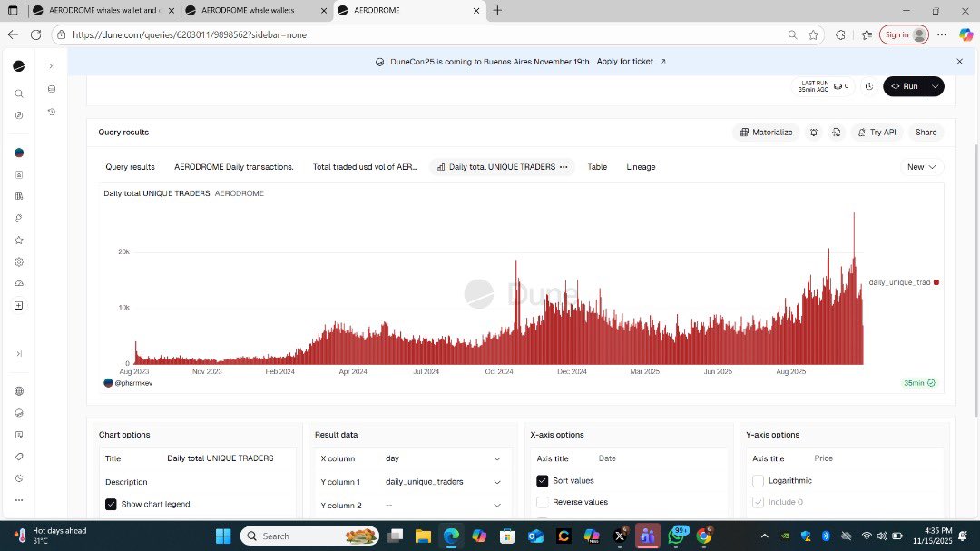Open the browser zoom magnifier icon
Viewport: 980px width, 551px height.
(792, 35)
